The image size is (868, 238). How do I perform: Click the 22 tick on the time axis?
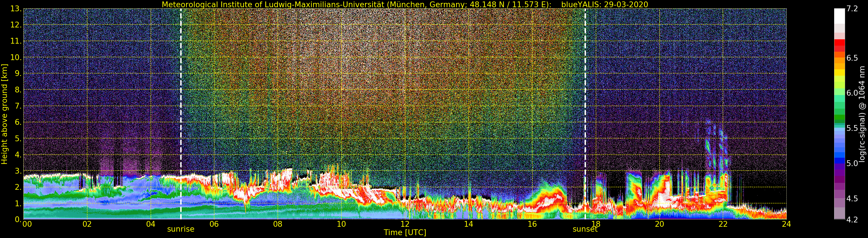click(723, 224)
